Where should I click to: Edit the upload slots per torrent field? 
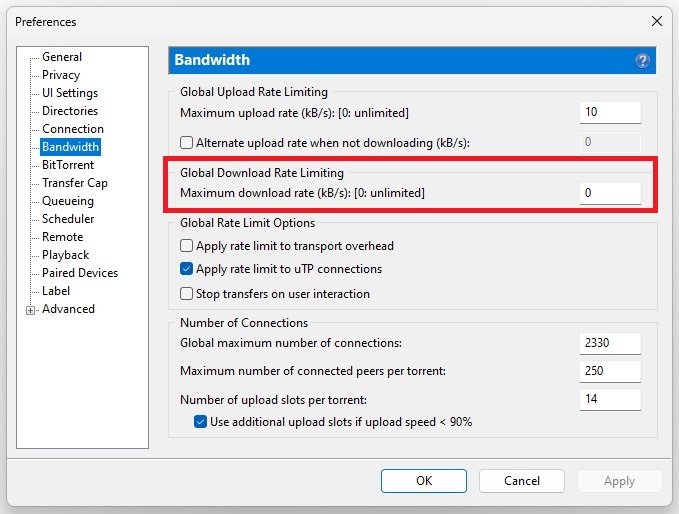(x=610, y=400)
